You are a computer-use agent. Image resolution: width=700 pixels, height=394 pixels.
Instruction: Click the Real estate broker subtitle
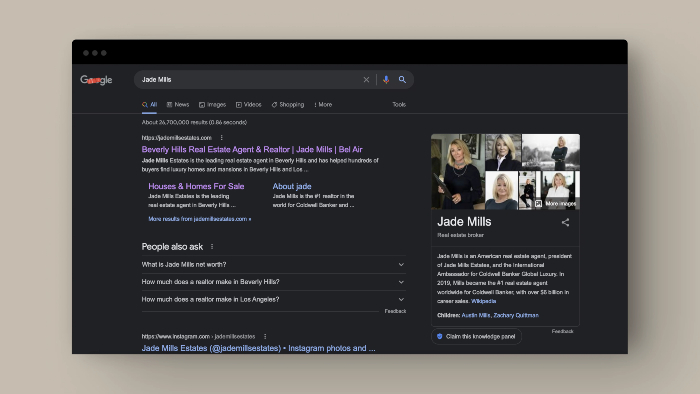coord(460,235)
